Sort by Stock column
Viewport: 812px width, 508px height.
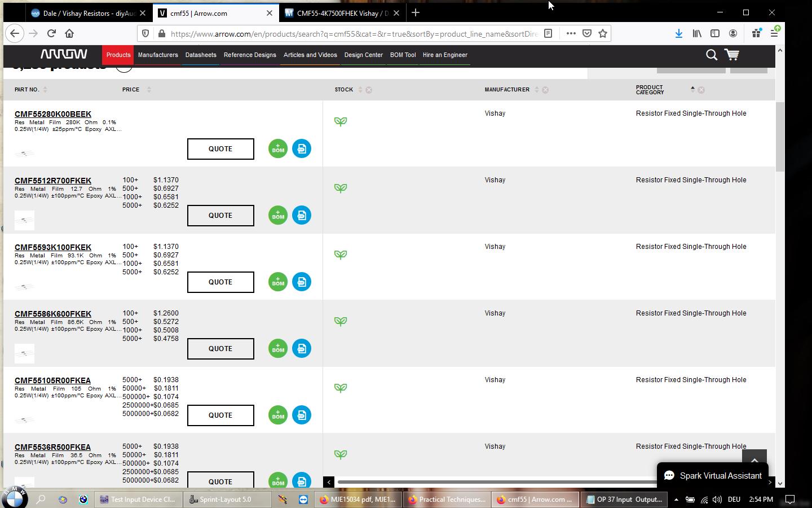coord(360,90)
